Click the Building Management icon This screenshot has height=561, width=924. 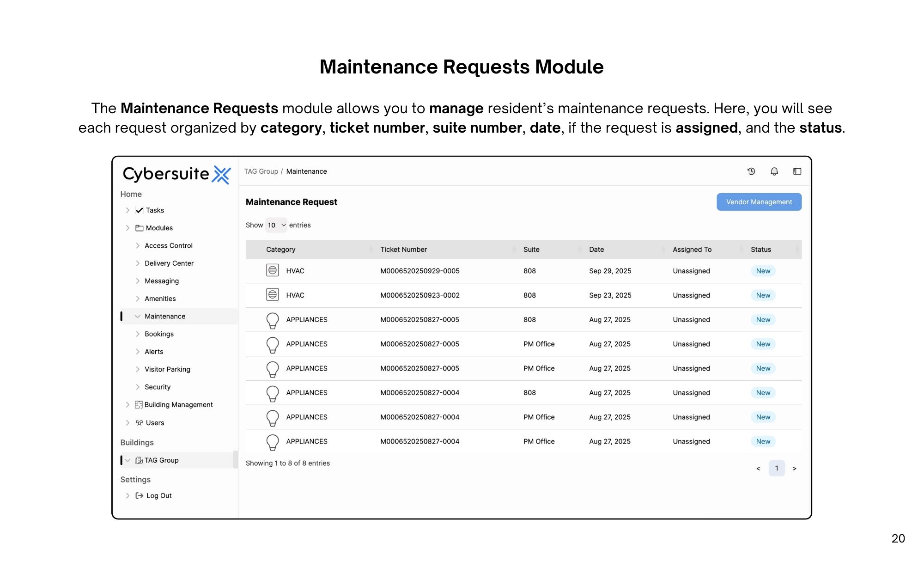[139, 405]
